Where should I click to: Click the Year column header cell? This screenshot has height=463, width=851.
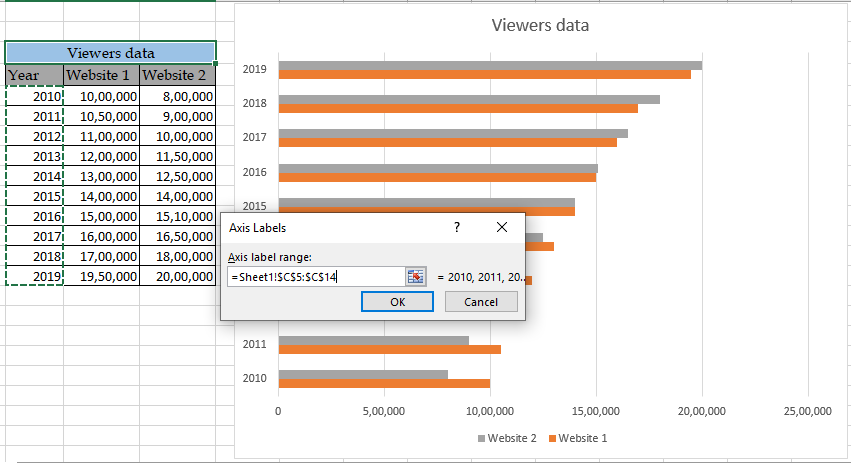(x=34, y=75)
